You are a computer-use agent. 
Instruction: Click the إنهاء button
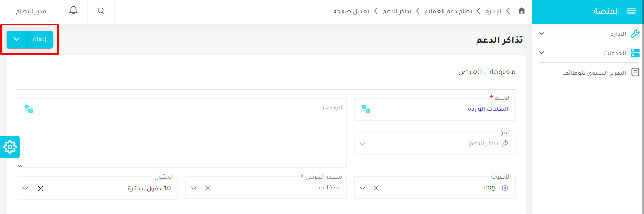(x=40, y=39)
